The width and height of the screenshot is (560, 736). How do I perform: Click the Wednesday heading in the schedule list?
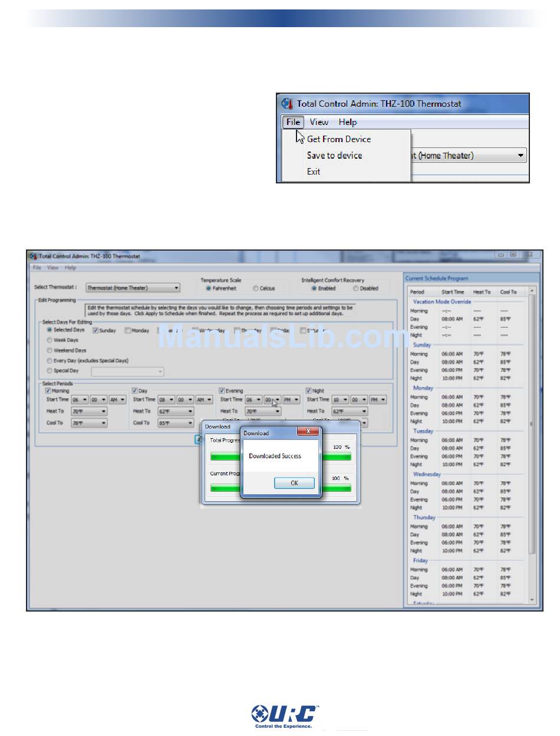pos(427,474)
